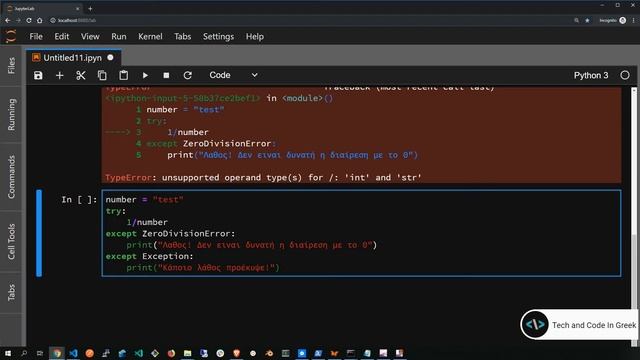The height and width of the screenshot is (360, 640).
Task: Click the Tech and Code In Greek logo
Action: (x=535, y=324)
